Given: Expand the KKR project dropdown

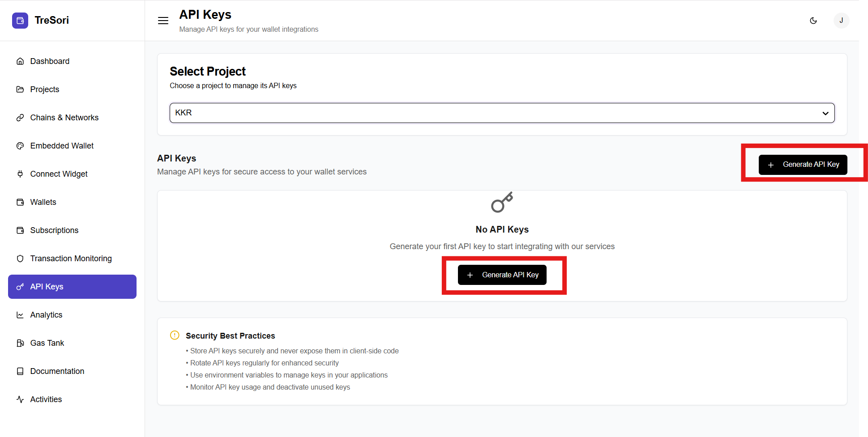Looking at the screenshot, I should [x=501, y=113].
